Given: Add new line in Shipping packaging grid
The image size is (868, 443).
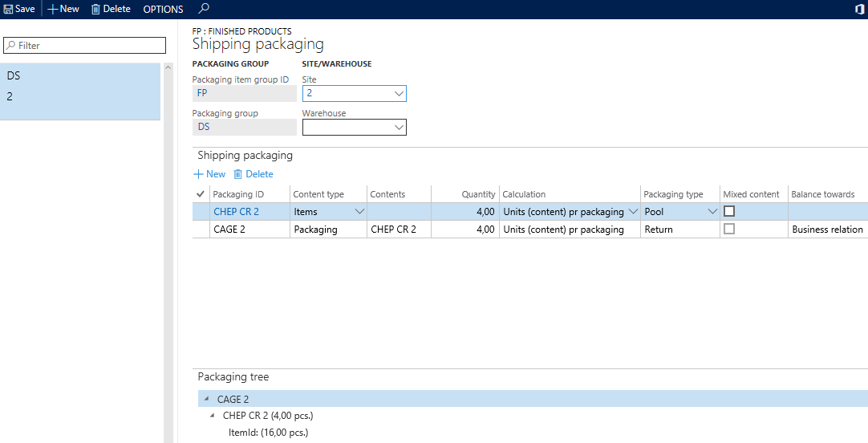Looking at the screenshot, I should 209,174.
